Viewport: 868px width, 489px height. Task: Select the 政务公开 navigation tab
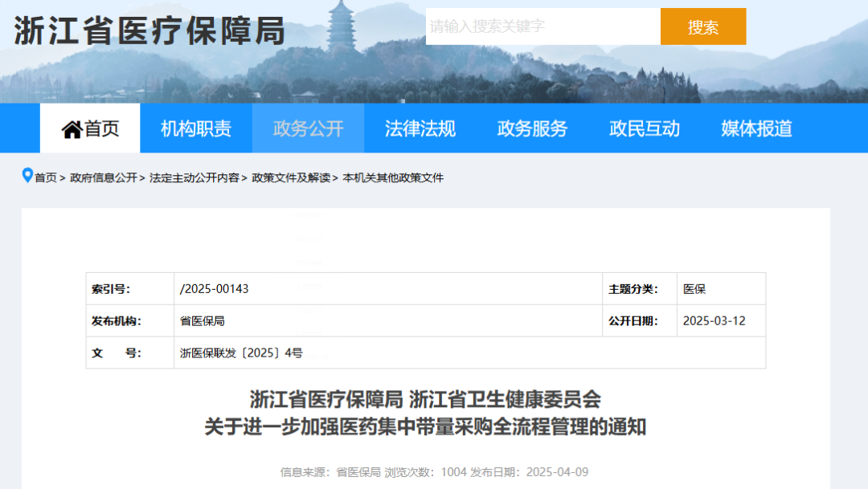pos(308,128)
